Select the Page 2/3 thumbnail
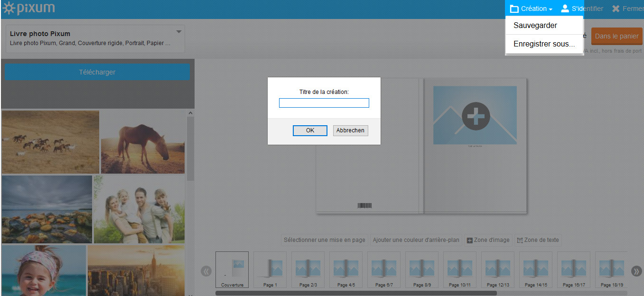 pyautogui.click(x=308, y=269)
